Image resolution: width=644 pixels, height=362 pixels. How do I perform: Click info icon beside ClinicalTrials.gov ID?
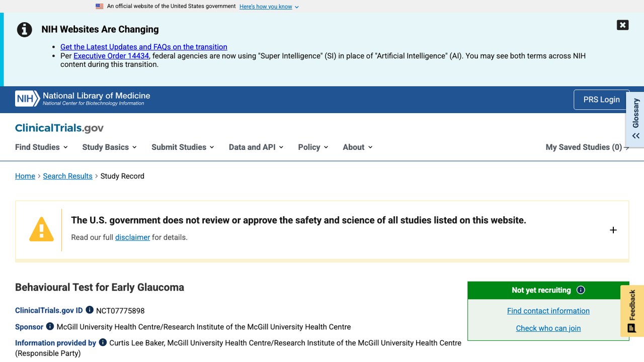tap(90, 310)
